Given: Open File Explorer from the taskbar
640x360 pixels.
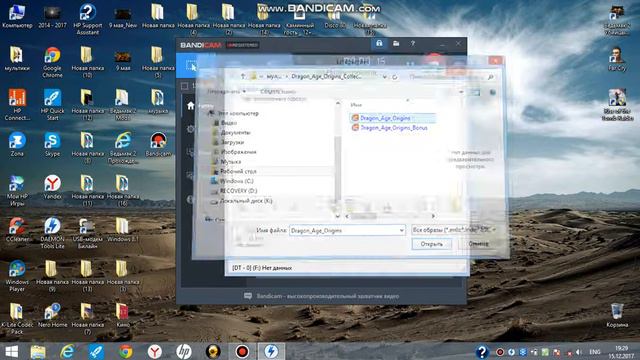Looking at the screenshot, I should click(38, 352).
